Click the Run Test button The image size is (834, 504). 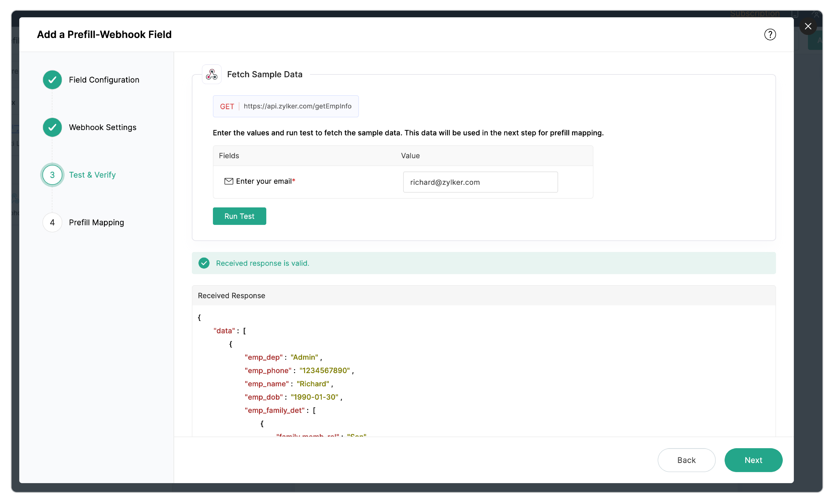coord(239,216)
